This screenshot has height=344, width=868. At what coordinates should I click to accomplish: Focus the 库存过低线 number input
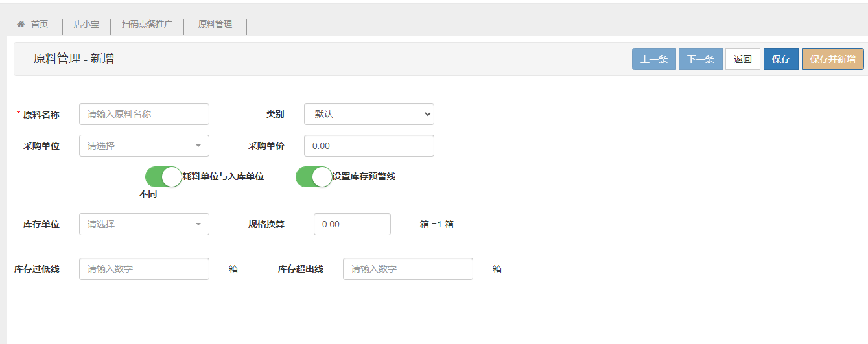[x=144, y=269]
